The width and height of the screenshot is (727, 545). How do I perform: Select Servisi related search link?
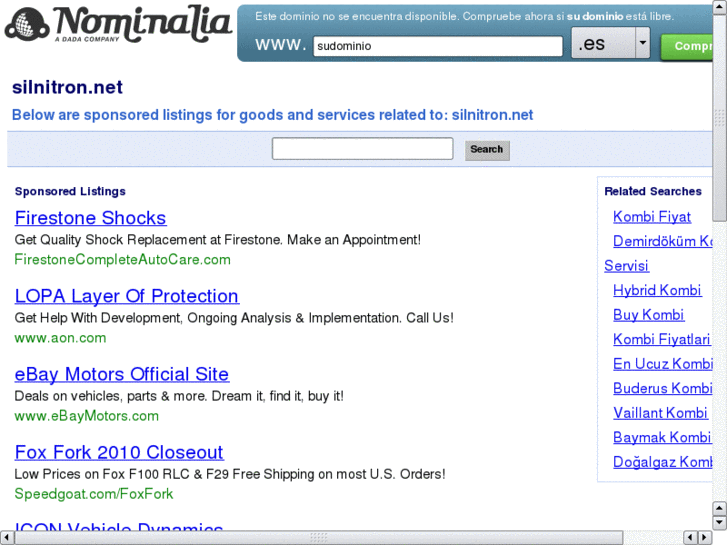626,266
